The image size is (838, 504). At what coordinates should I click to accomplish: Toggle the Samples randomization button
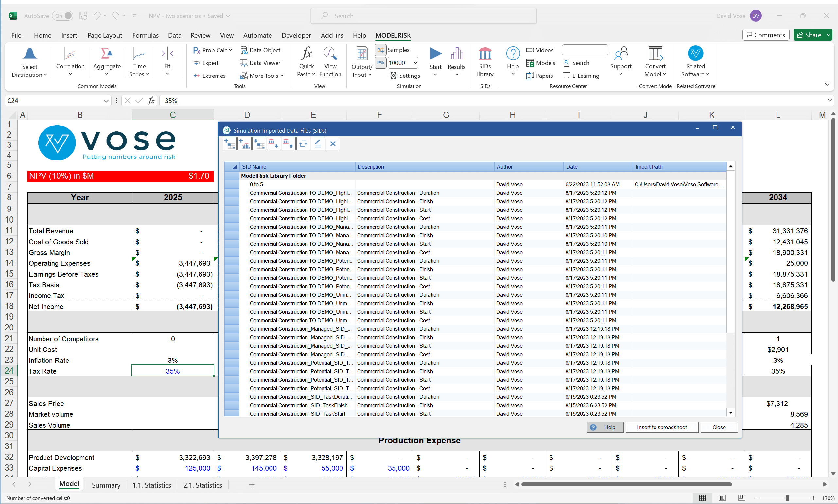point(381,50)
